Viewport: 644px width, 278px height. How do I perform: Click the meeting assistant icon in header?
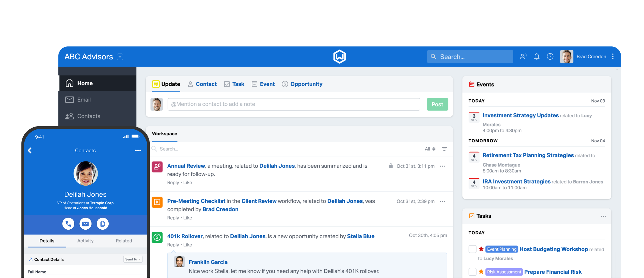[523, 57]
